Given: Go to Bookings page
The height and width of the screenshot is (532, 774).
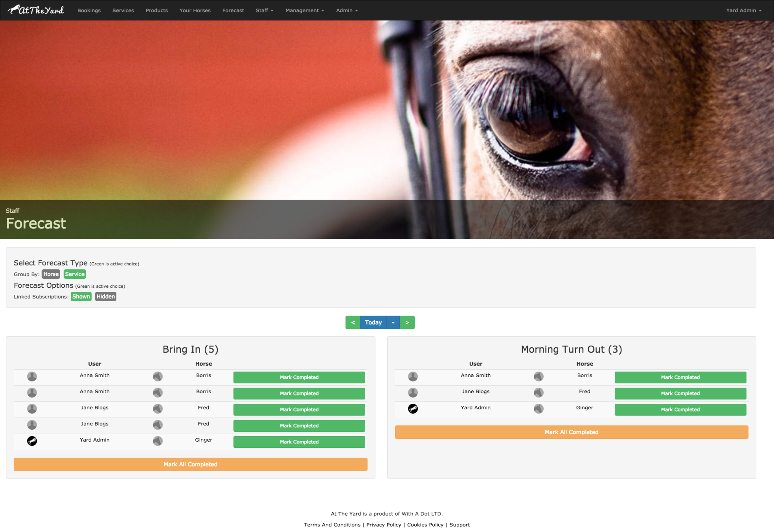Looking at the screenshot, I should click(x=89, y=10).
